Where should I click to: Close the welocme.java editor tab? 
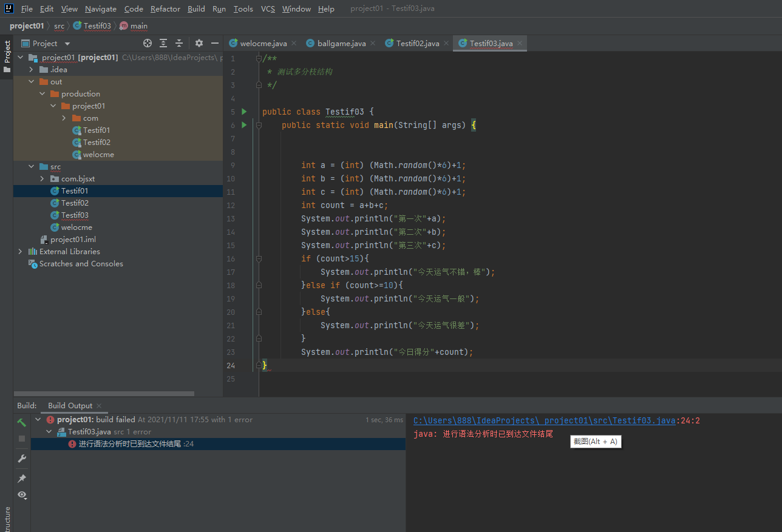pos(294,43)
